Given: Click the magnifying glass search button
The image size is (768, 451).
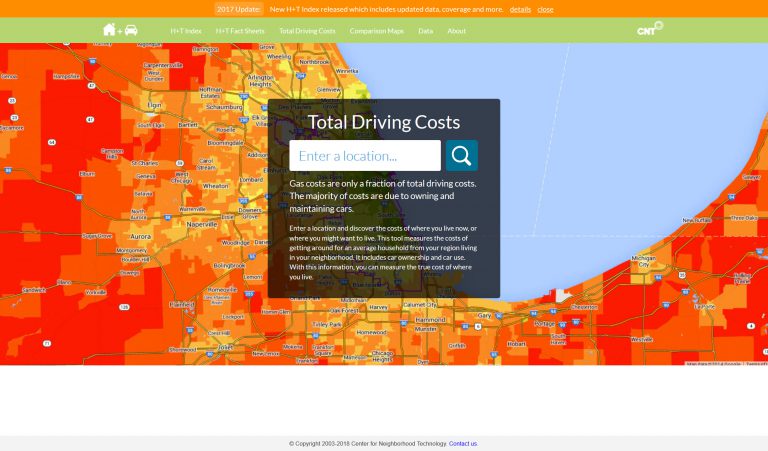Looking at the screenshot, I should [461, 156].
